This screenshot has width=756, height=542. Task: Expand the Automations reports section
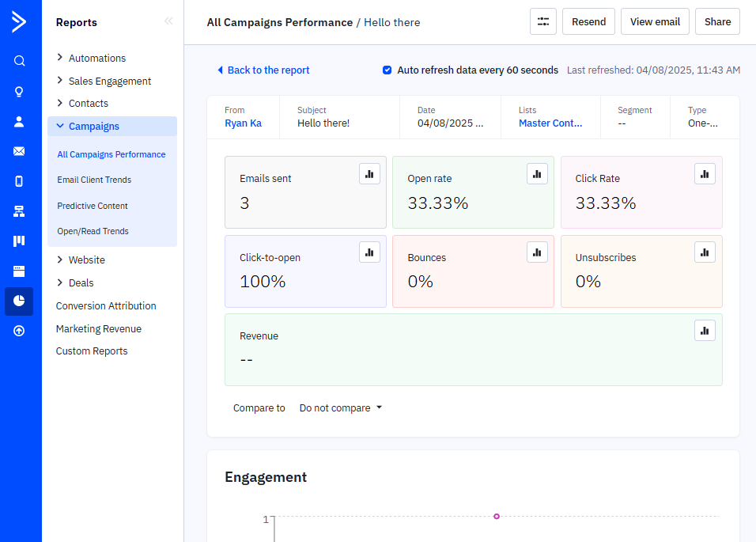pyautogui.click(x=60, y=58)
